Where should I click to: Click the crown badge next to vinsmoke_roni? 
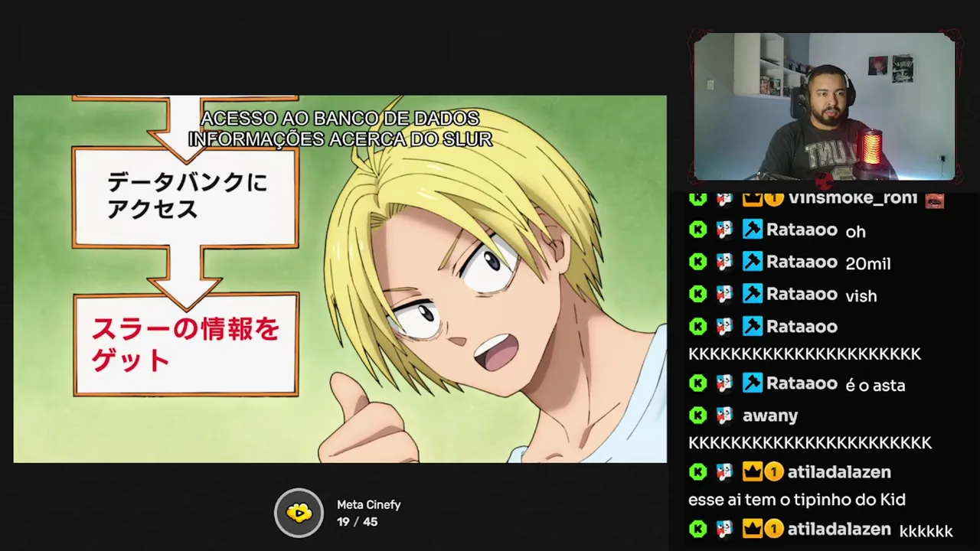(753, 199)
